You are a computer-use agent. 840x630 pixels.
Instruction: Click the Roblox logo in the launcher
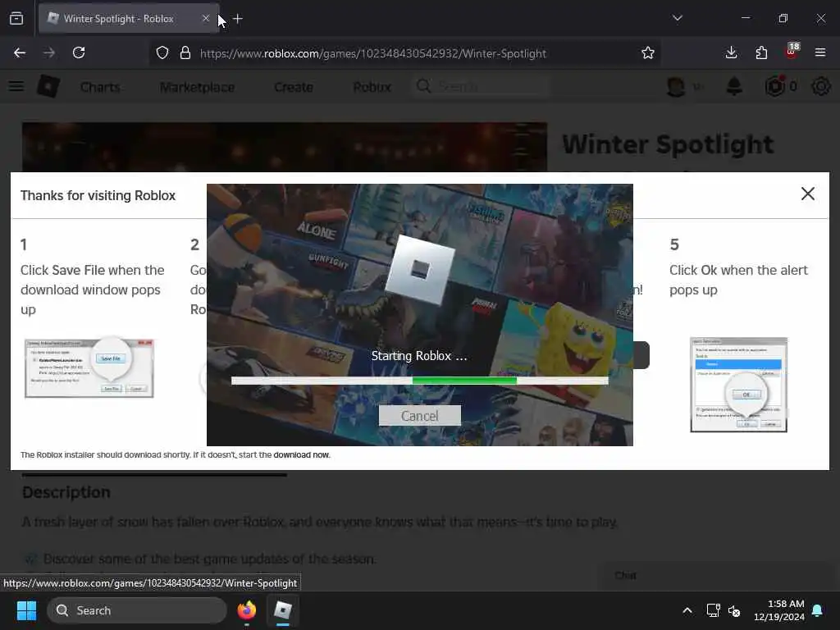[x=420, y=270]
